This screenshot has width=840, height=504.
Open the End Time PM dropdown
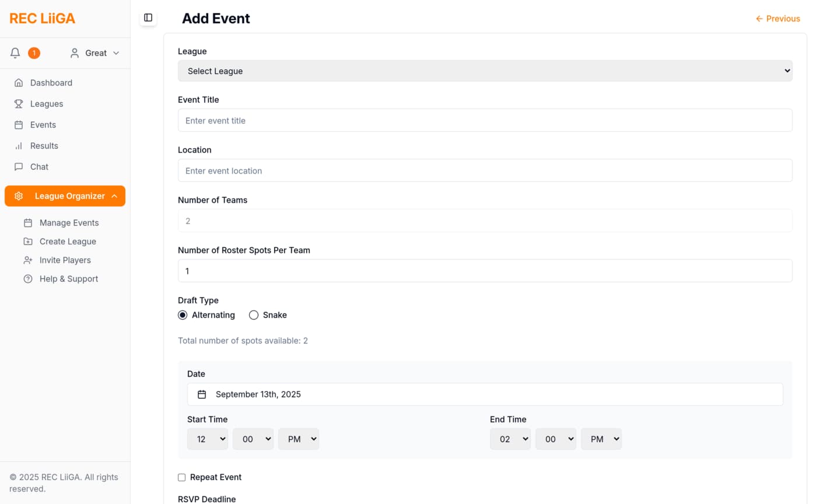coord(601,439)
